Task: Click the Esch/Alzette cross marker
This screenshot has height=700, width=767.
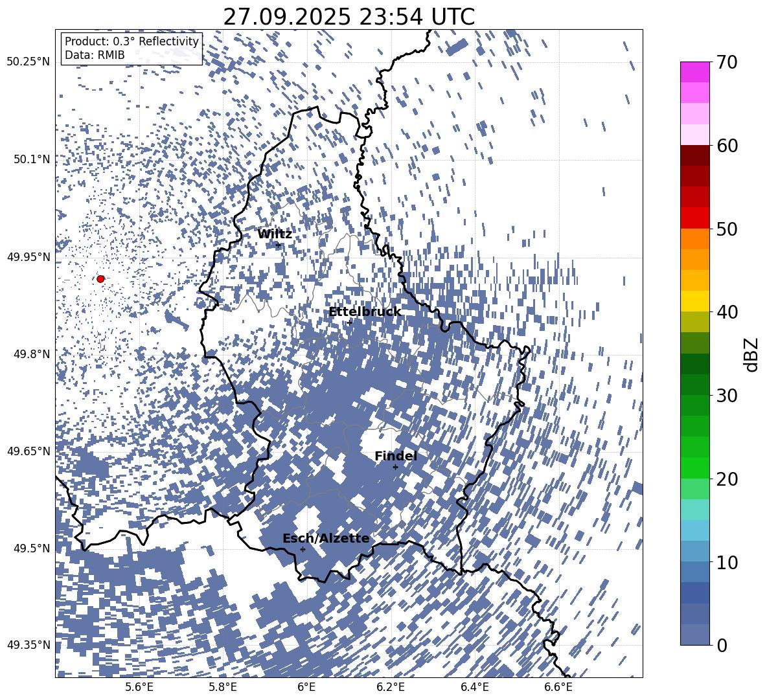Action: 303,549
